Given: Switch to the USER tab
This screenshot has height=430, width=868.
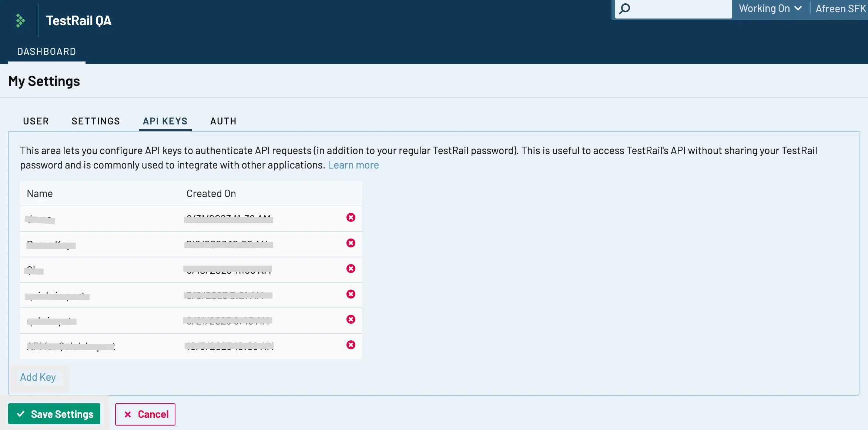Looking at the screenshot, I should tap(36, 121).
